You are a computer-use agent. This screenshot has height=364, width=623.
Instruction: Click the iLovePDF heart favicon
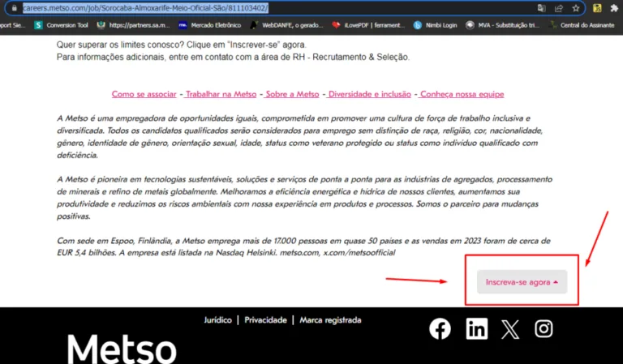point(336,25)
